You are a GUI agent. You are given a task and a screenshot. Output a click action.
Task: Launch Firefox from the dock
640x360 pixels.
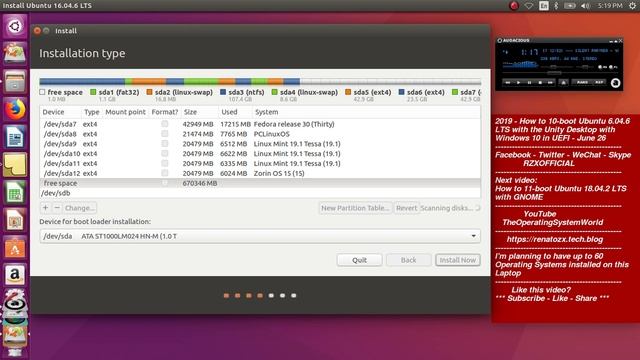click(x=15, y=109)
